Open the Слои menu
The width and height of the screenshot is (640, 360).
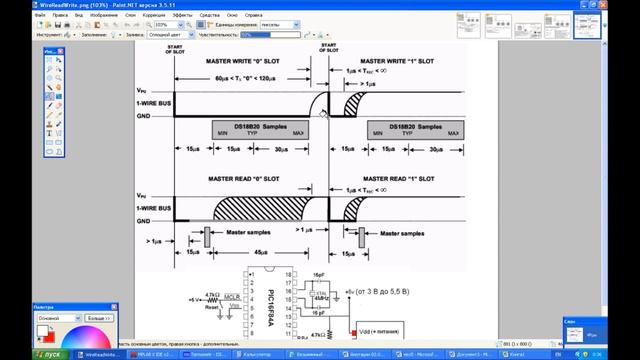coord(130,15)
